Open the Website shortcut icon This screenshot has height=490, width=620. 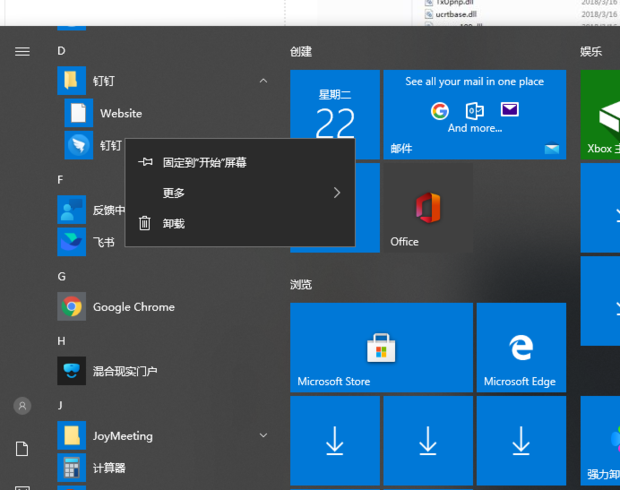(x=79, y=113)
